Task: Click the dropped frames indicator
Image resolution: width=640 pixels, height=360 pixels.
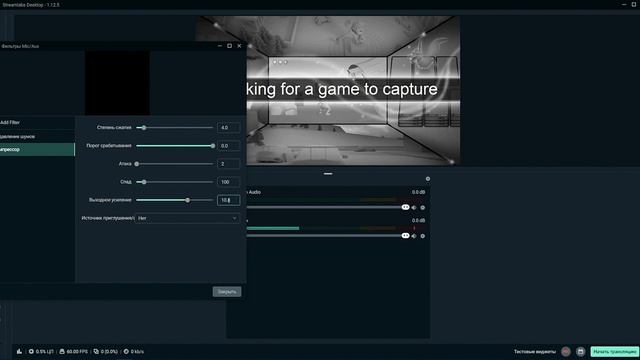Action: coord(106,351)
